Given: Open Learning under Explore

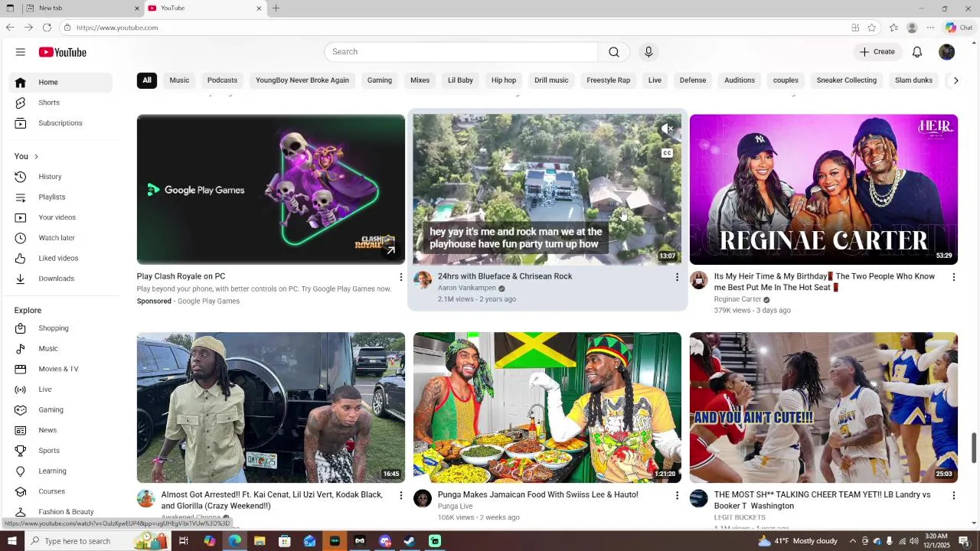Looking at the screenshot, I should point(52,471).
